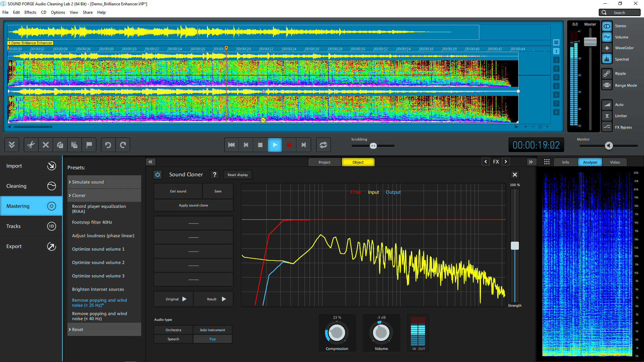Play the Original sound preview
Image resolution: width=644 pixels, height=362 pixels.
pyautogui.click(x=173, y=299)
